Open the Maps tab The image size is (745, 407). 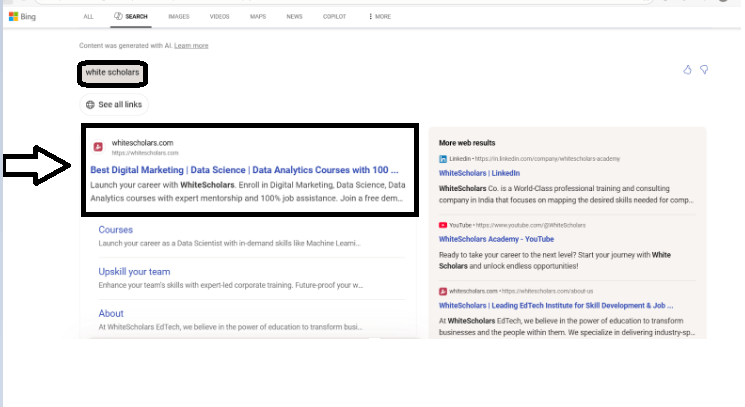[x=258, y=17]
